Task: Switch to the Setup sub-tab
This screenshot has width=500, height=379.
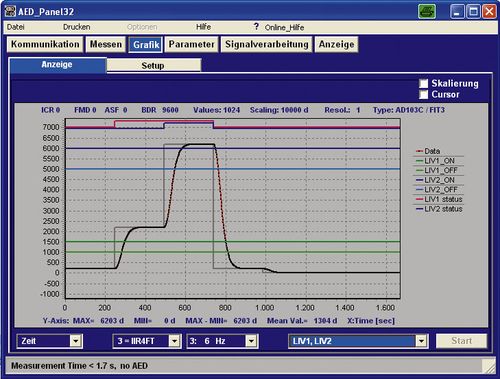Action: coord(153,65)
